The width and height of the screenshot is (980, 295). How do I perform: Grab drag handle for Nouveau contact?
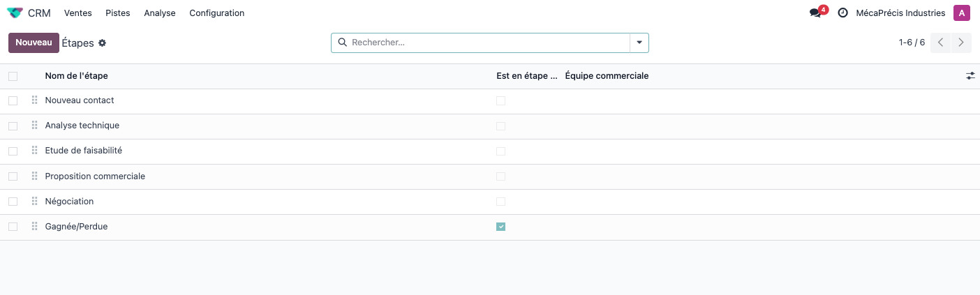tap(34, 100)
